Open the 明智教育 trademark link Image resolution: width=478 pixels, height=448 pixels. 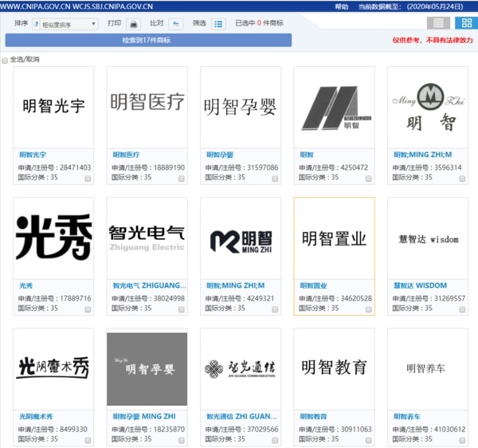(x=313, y=417)
